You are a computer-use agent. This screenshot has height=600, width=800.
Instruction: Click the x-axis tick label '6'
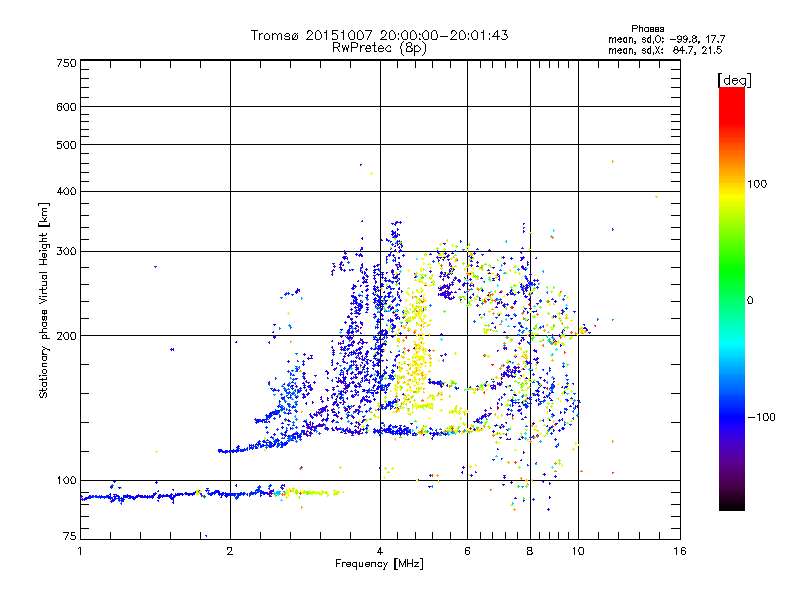tap(467, 551)
